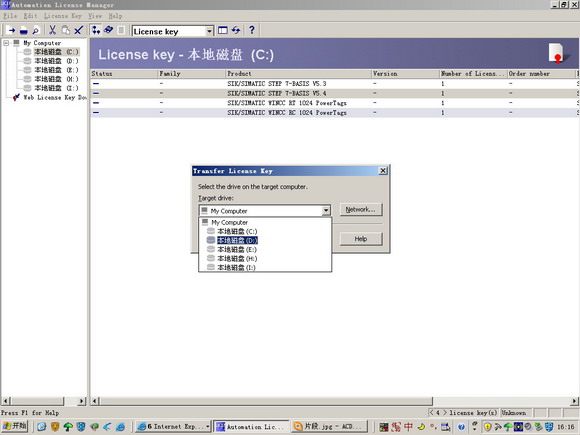This screenshot has height=435, width=580.
Task: Select the WINCC RT 1024 PowerTags row
Action: click(334, 103)
